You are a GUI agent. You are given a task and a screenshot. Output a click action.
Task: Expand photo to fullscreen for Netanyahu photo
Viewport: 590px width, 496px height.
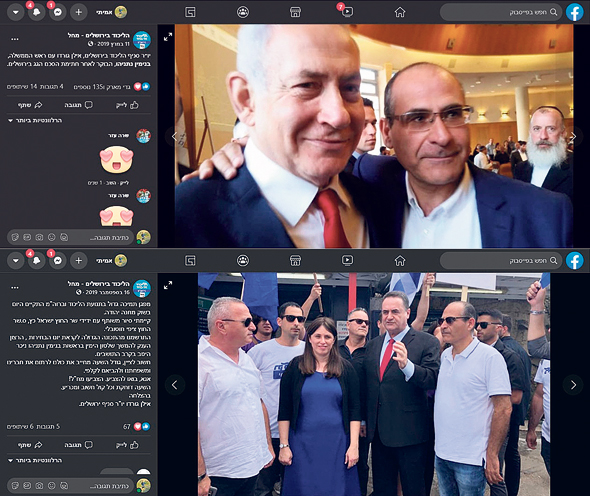pos(168,37)
